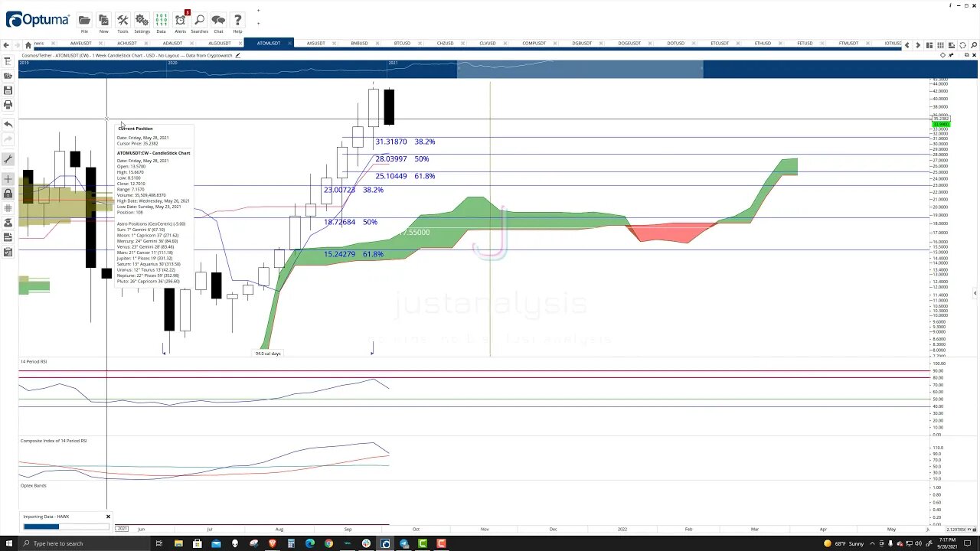Click the Optex Bands label
This screenshot has width=980, height=551.
coord(34,485)
